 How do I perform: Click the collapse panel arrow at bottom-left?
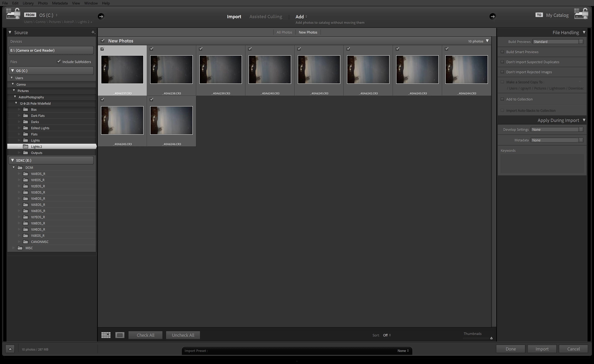tap(10, 349)
